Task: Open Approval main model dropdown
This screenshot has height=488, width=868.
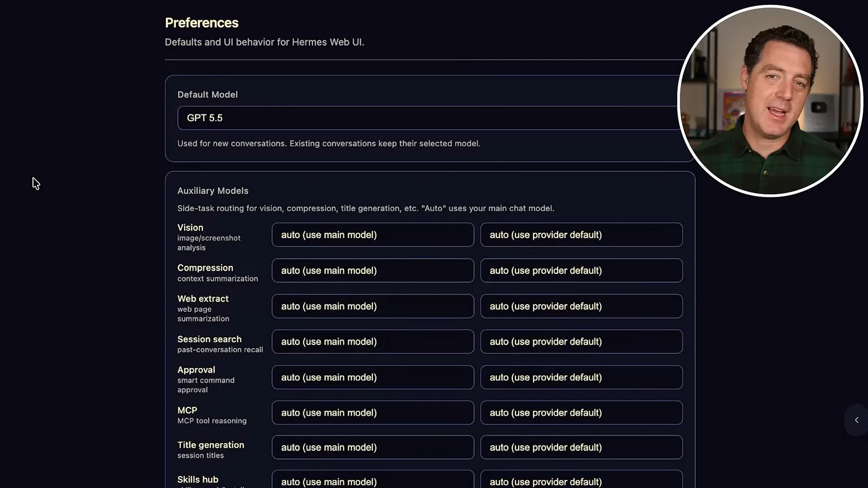Action: click(x=373, y=377)
